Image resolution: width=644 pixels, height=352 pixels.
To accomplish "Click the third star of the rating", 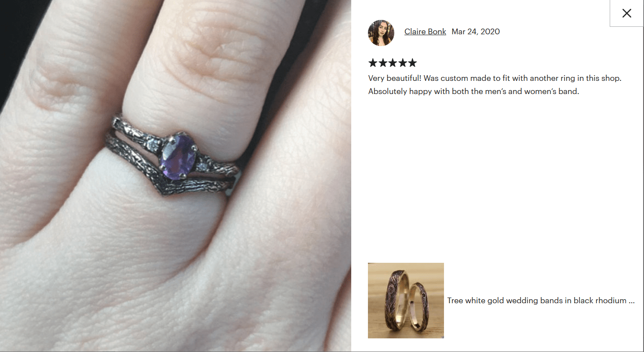I will click(x=393, y=63).
